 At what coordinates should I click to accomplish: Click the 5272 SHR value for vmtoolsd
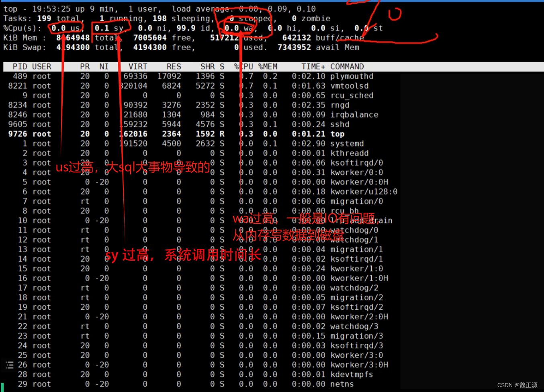click(x=205, y=86)
